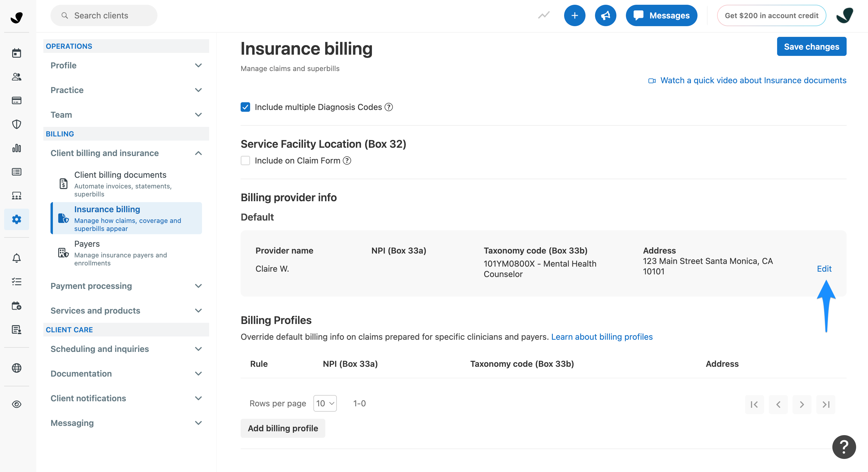Click Edit link for default provider
Screen dimensions: 868x472
coord(824,269)
